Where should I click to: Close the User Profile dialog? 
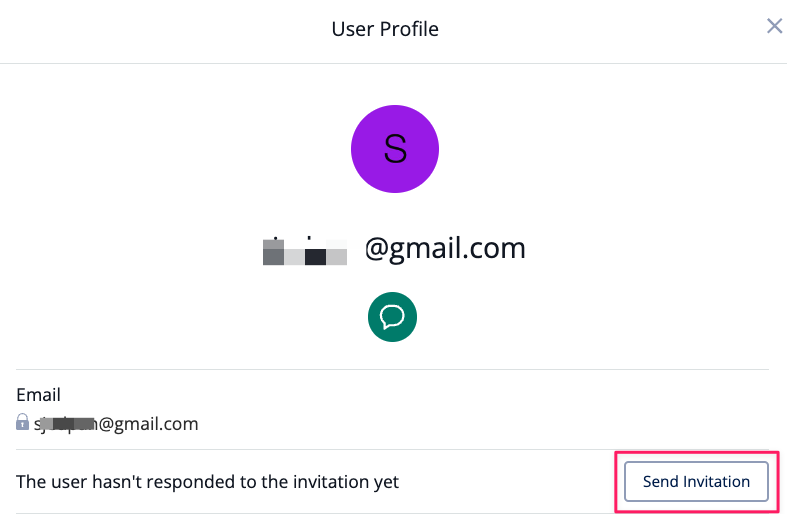[x=774, y=26]
